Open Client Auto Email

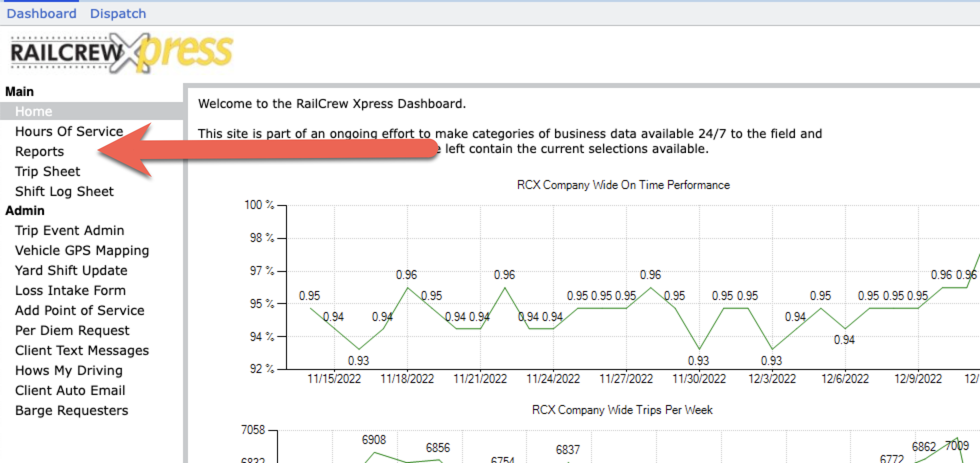click(70, 390)
